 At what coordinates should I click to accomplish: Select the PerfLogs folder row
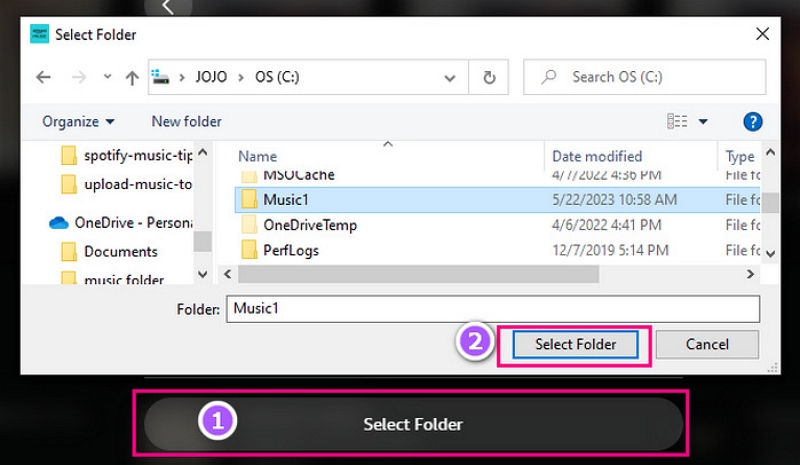click(497, 250)
